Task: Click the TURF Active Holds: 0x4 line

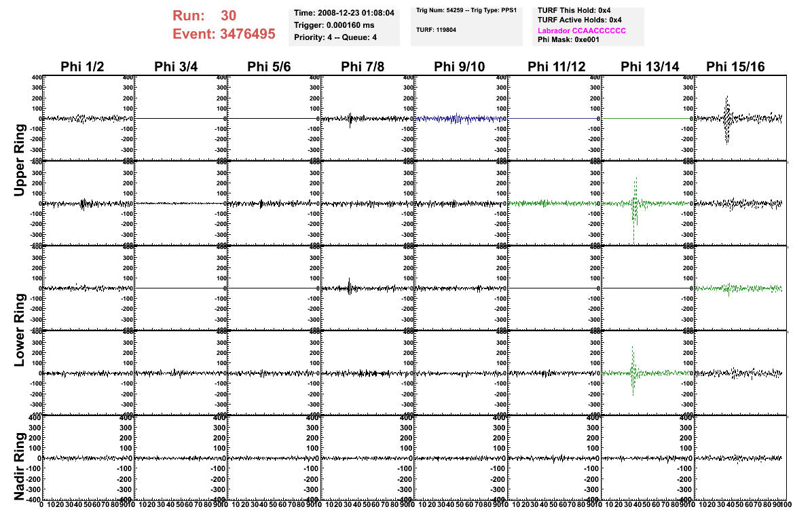Action: (x=580, y=20)
